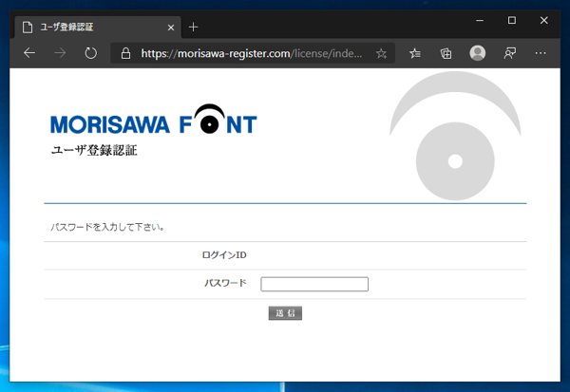
Task: Click the morisawa-register.com address bar
Action: (x=252, y=53)
